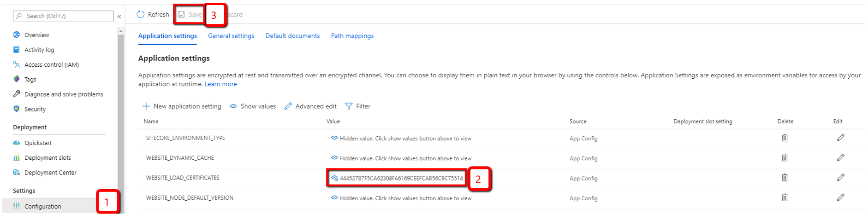Switch to General settings tab

pos(231,36)
